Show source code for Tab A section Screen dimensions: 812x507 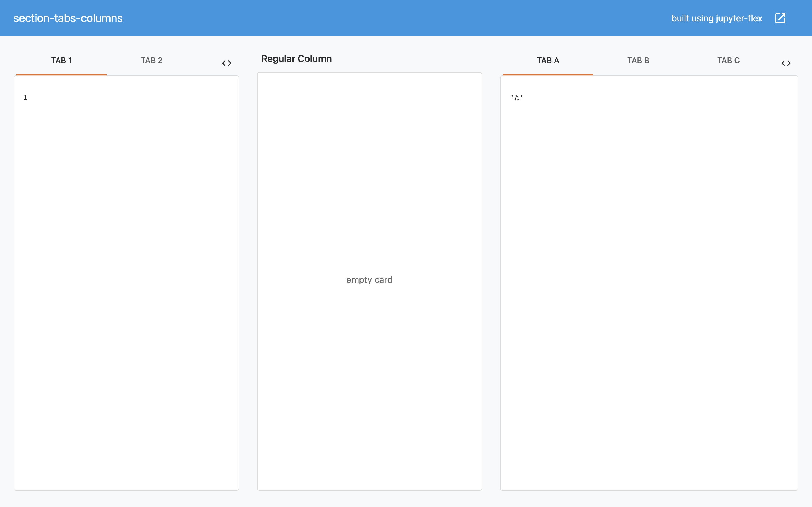coord(786,63)
